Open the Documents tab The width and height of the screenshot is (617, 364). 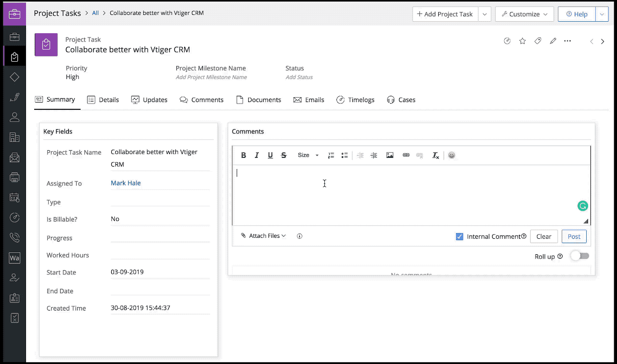[258, 100]
